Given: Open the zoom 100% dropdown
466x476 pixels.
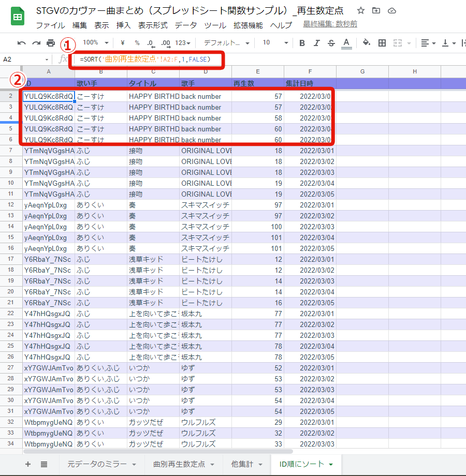Looking at the screenshot, I should coord(96,43).
